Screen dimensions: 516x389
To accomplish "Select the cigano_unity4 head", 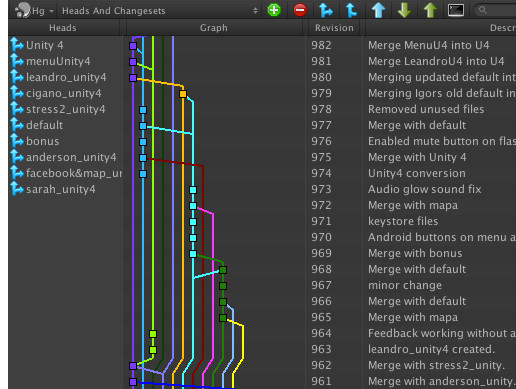I will click(x=64, y=93).
